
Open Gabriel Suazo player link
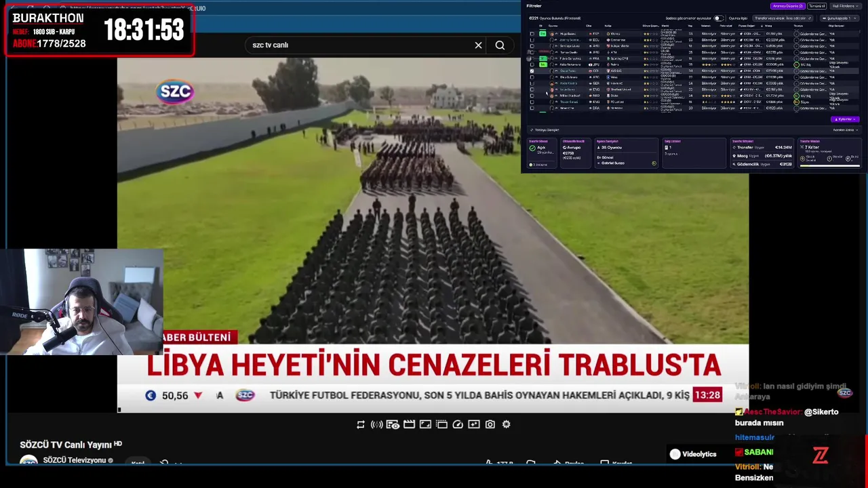pyautogui.click(x=612, y=163)
